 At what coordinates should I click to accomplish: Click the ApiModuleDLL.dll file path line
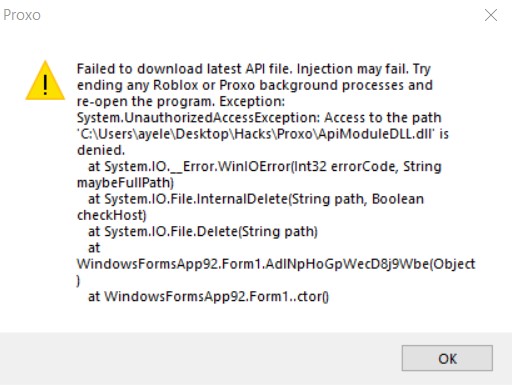263,134
